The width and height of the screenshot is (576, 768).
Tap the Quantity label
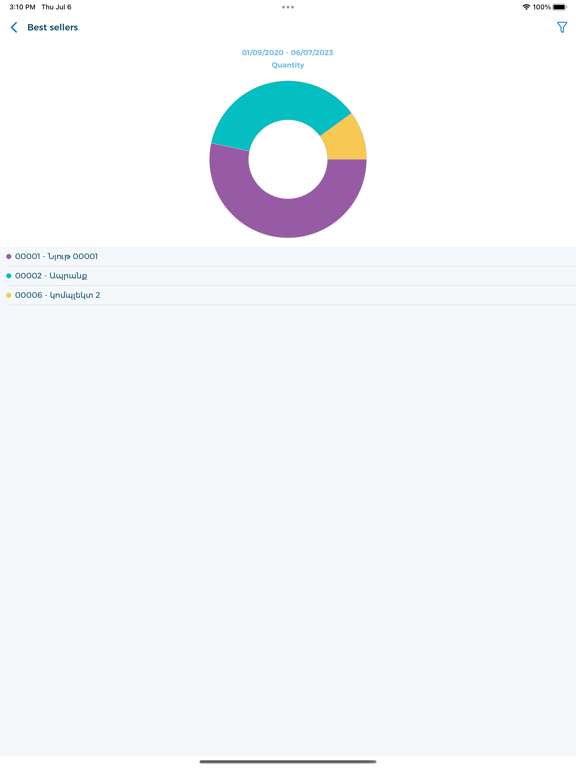[288, 65]
